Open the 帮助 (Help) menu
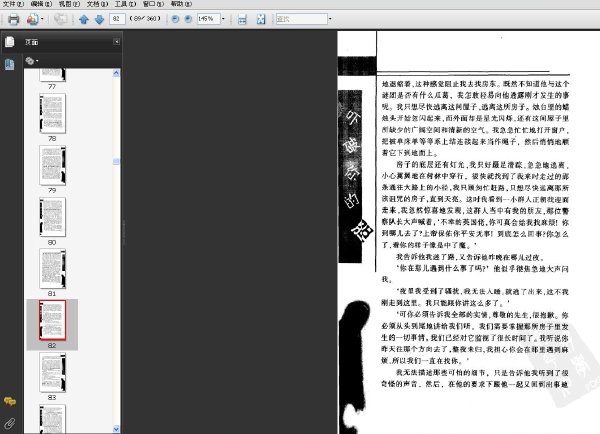 click(x=181, y=4)
